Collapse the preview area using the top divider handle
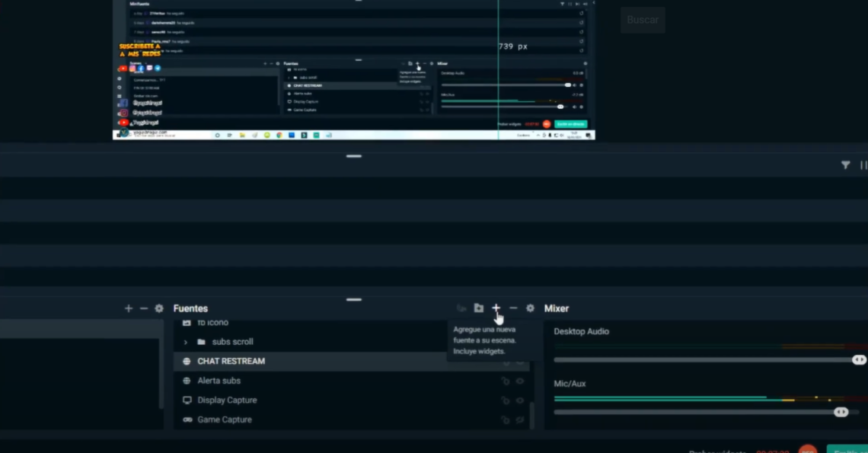 pyautogui.click(x=353, y=155)
